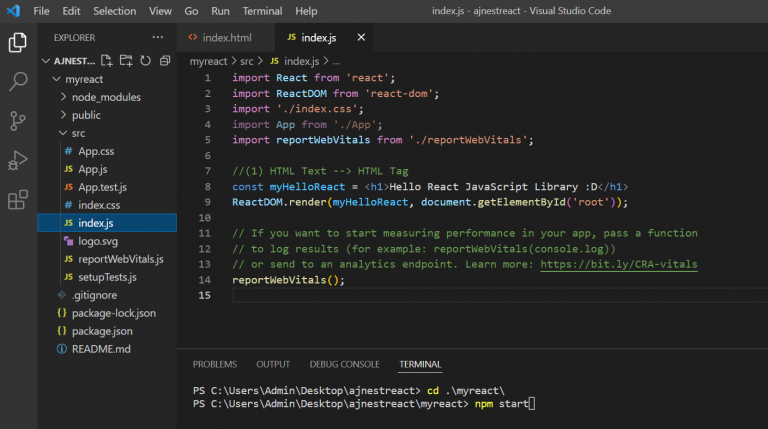Click the New File icon in Explorer

click(108, 61)
